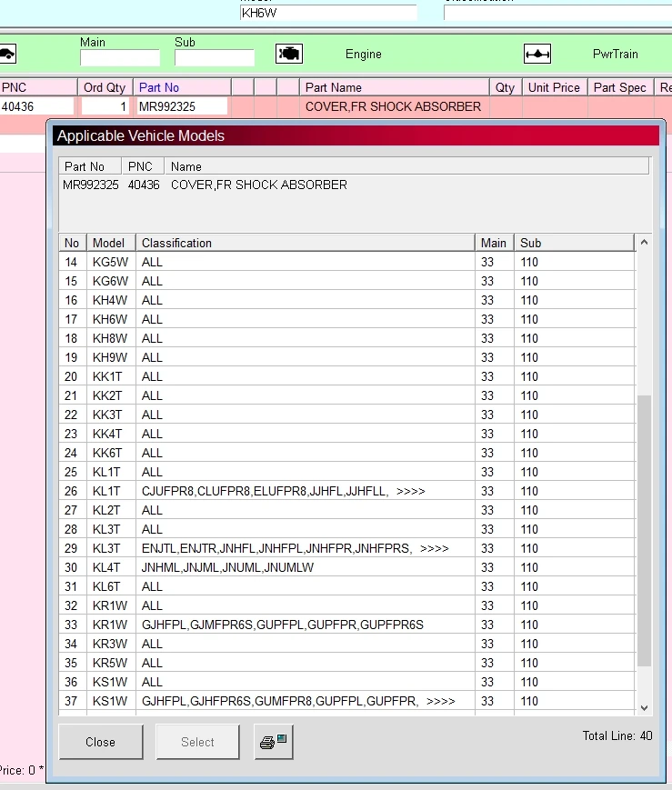Click the power train axle icon
This screenshot has height=790, width=672.
[x=537, y=54]
